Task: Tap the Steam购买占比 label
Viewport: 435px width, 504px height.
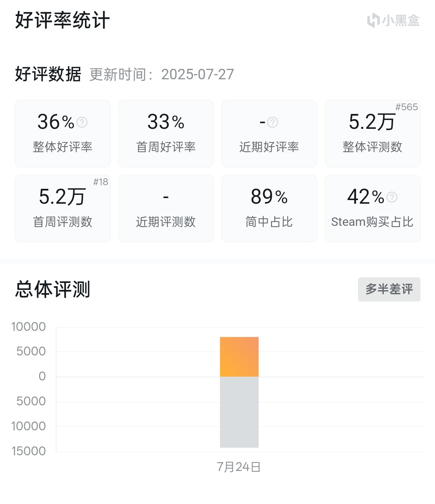Action: coord(372,222)
